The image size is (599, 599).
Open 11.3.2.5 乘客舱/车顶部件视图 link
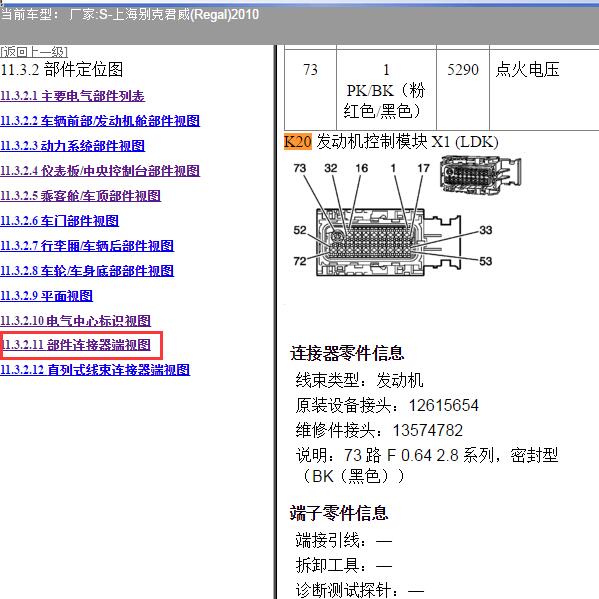tap(81, 196)
